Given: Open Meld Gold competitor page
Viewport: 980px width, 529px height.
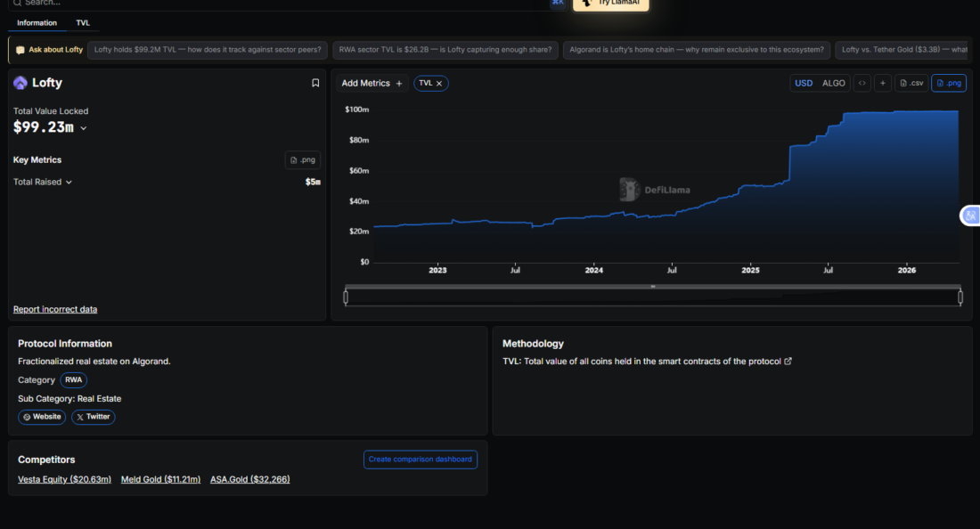Looking at the screenshot, I should 160,479.
